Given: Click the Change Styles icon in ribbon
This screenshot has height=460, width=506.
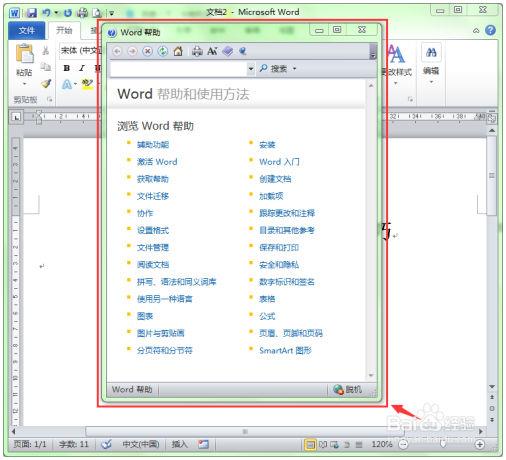Looking at the screenshot, I should pyautogui.click(x=396, y=54).
